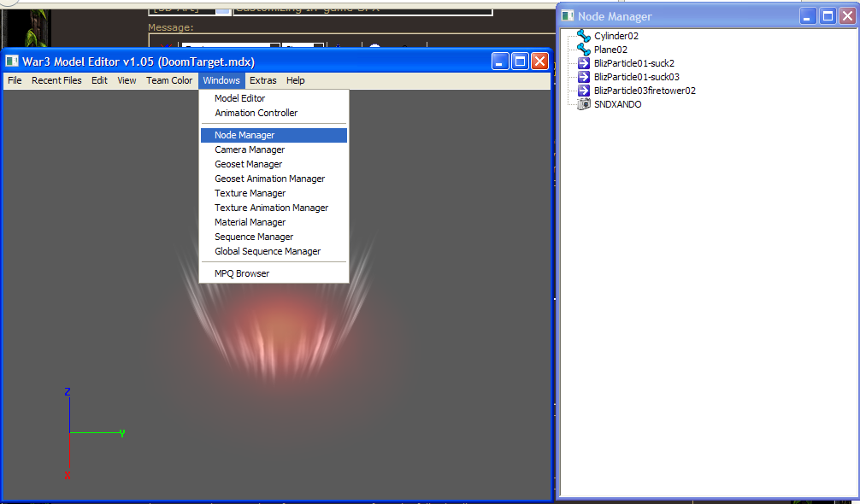Select the Plane02 node
This screenshot has width=860, height=504.
click(610, 50)
